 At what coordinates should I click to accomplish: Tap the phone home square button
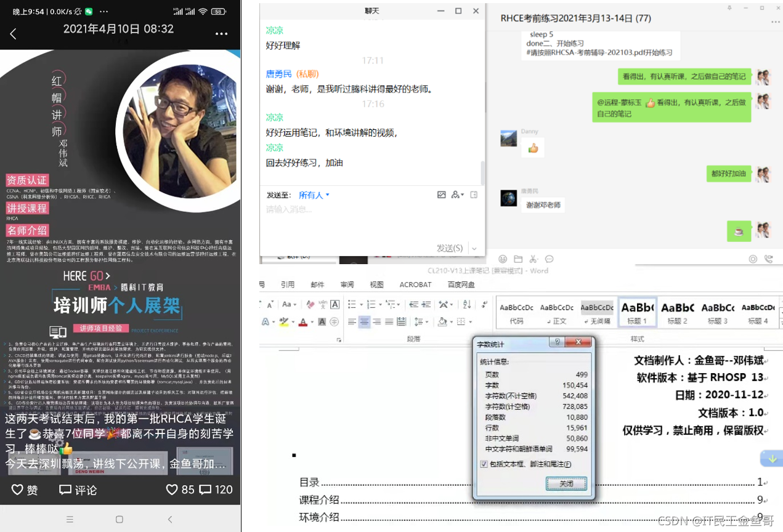tap(120, 519)
